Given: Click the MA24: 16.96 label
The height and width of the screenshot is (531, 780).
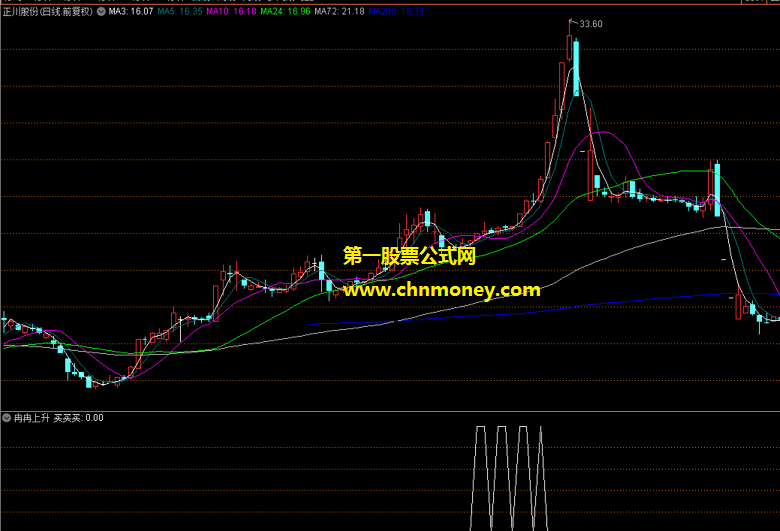Looking at the screenshot, I should [x=286, y=11].
